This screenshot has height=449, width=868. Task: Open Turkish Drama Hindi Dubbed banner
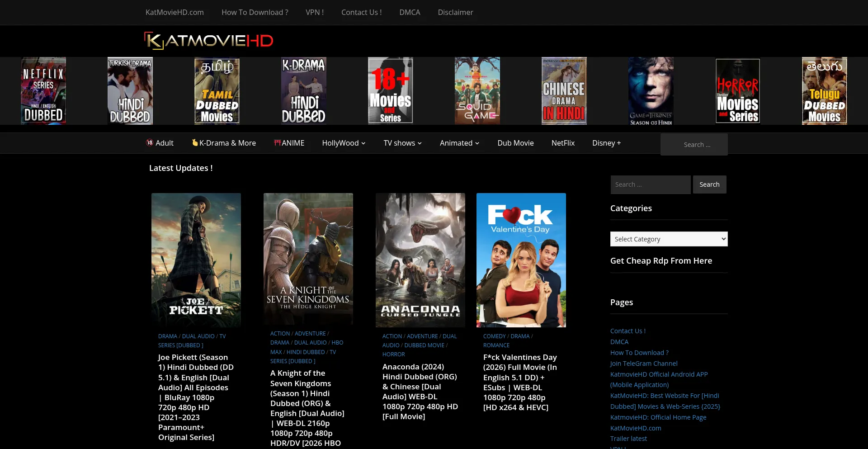click(130, 90)
